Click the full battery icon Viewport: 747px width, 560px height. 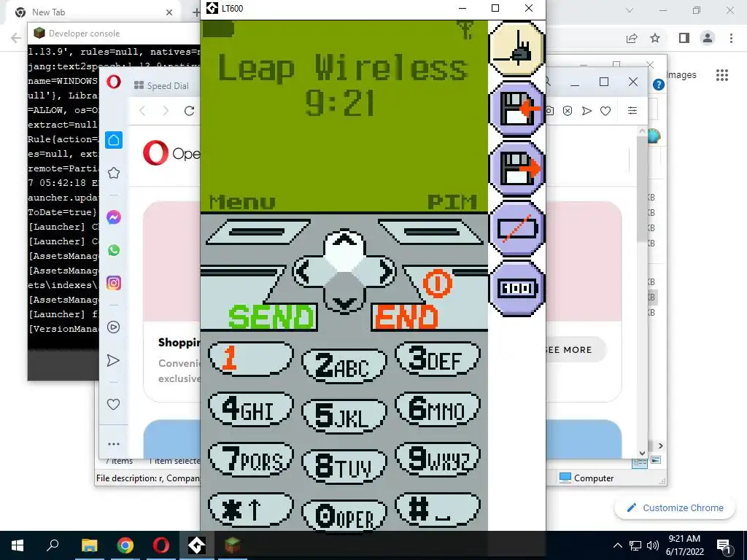coord(517,288)
